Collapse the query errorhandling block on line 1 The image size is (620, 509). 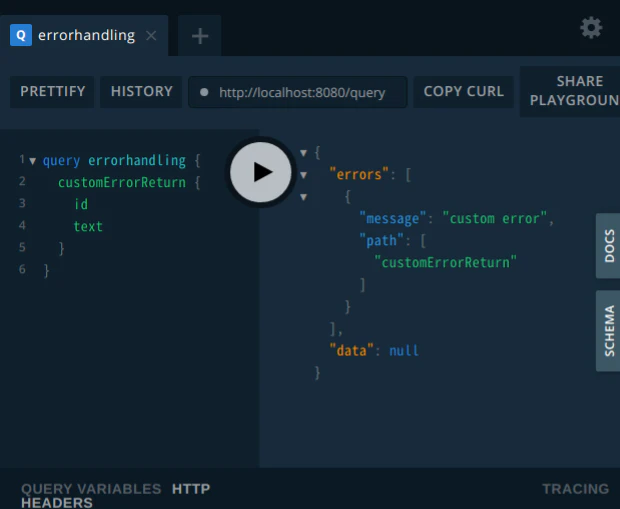coord(33,161)
